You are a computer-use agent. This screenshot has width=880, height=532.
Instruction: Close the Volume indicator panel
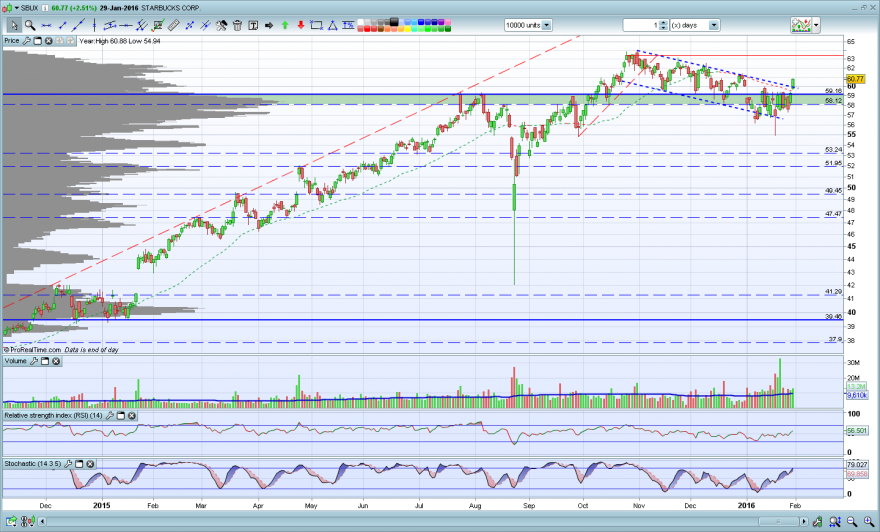(56, 361)
